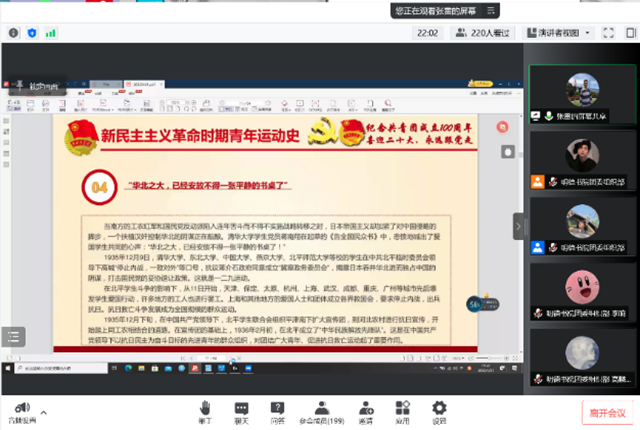Click the red leave meeting button
This screenshot has width=640, height=430.
tap(606, 411)
